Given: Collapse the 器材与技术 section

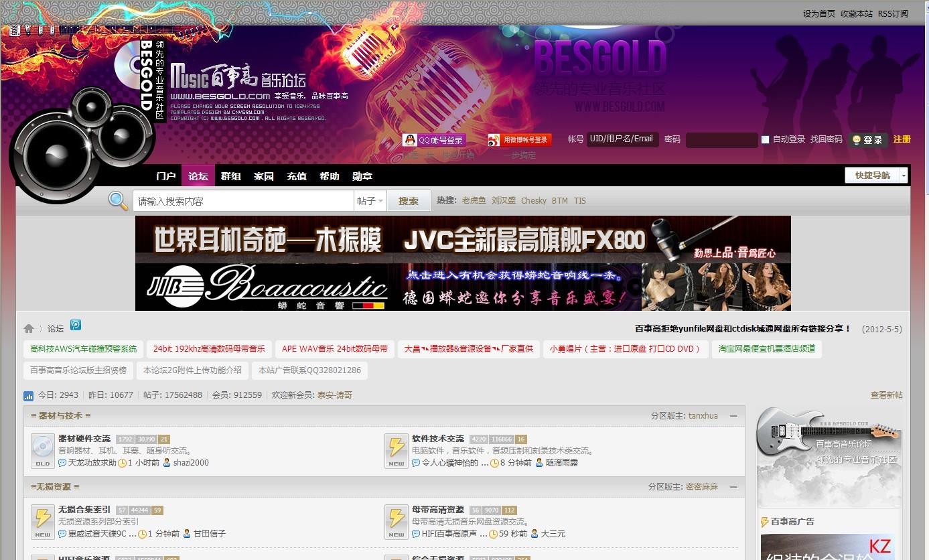Looking at the screenshot, I should click(733, 416).
